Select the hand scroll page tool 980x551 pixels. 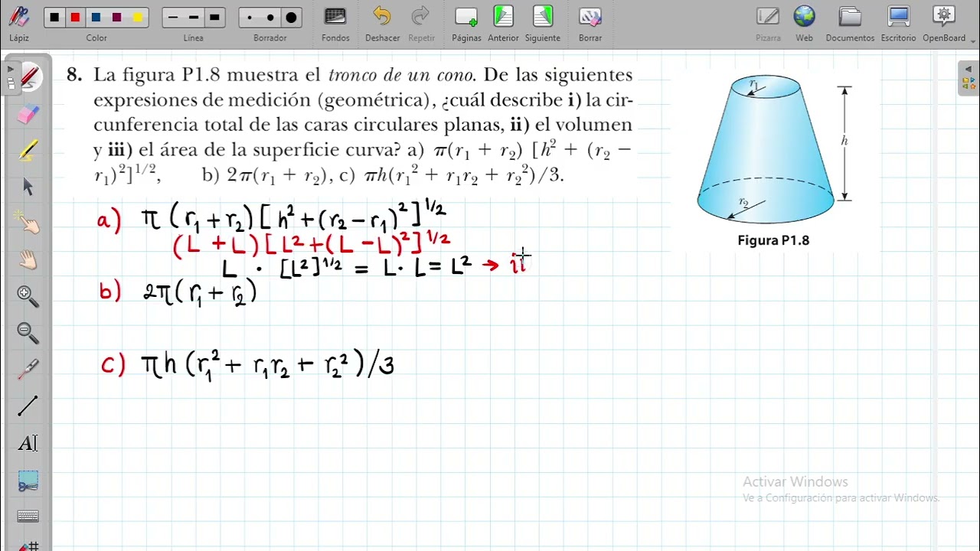coord(28,259)
